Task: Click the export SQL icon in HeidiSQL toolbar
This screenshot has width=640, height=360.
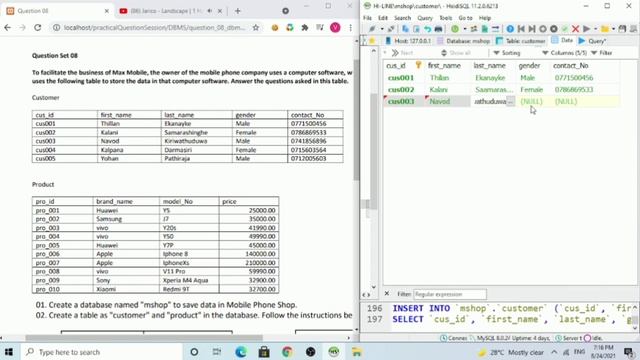Action: click(x=484, y=29)
